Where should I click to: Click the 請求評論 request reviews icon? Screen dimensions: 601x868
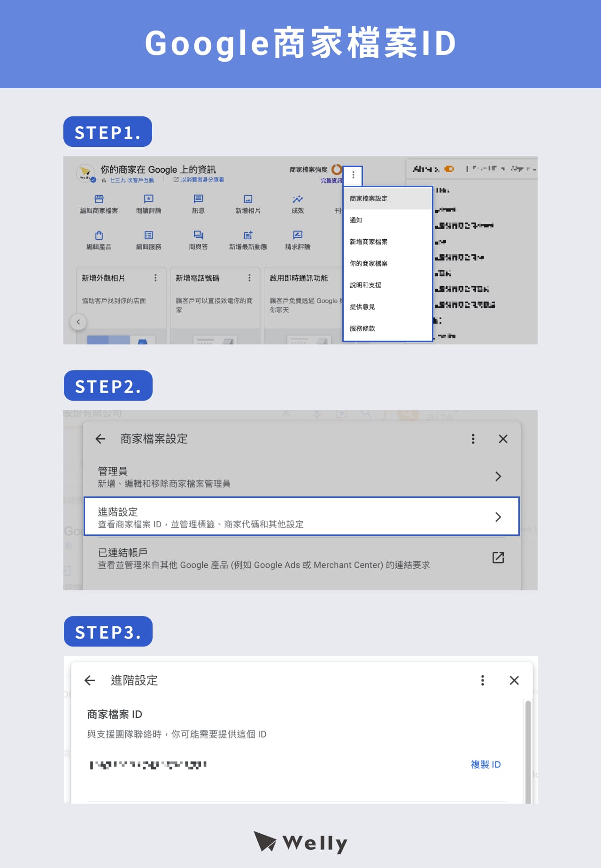[x=298, y=235]
